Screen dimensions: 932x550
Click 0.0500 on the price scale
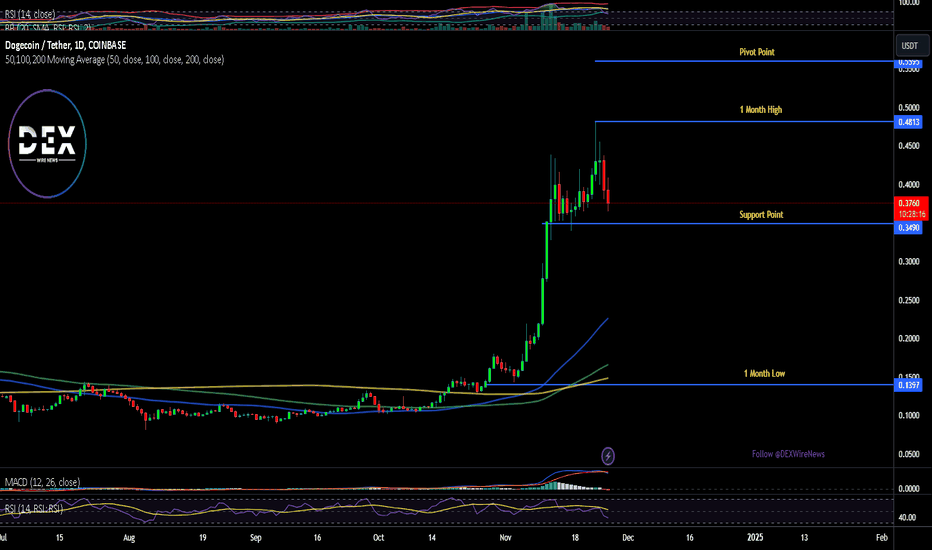909,454
